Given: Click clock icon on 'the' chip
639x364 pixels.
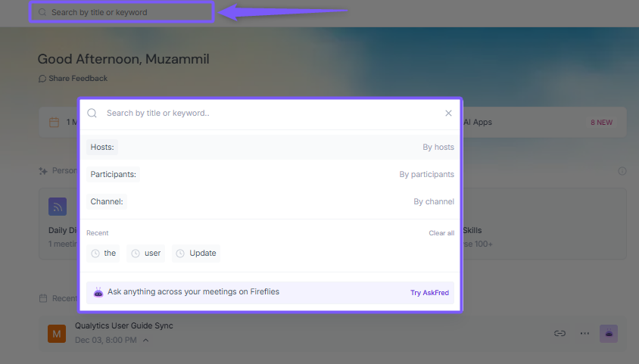Looking at the screenshot, I should (95, 254).
